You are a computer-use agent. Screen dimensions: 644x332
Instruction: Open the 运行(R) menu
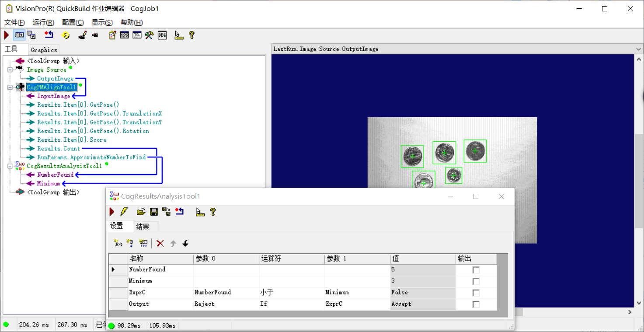pyautogui.click(x=43, y=22)
